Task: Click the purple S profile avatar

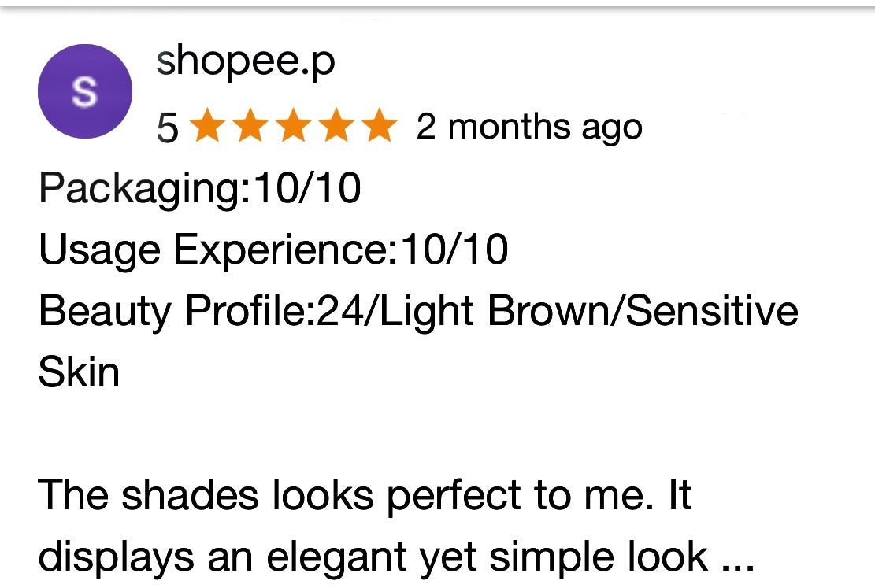Action: [x=85, y=91]
